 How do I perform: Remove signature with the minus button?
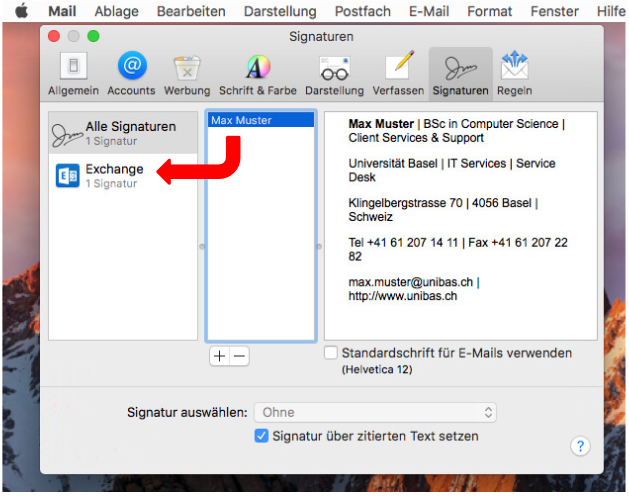pos(239,357)
